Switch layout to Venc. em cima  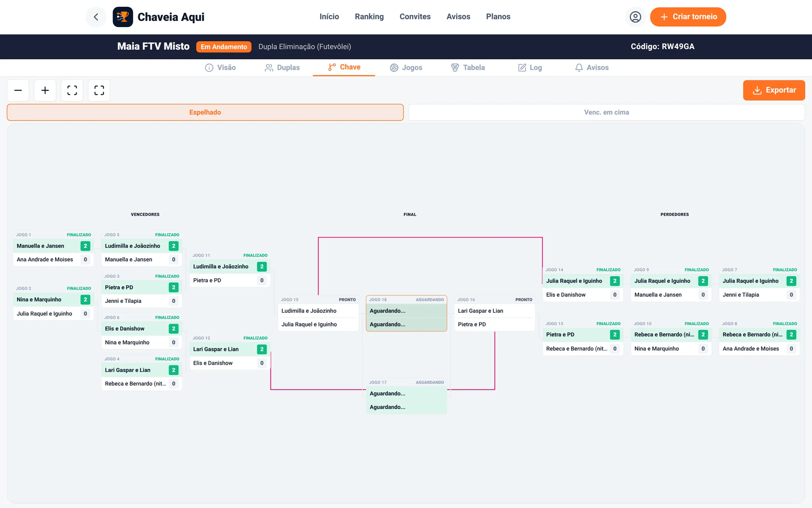point(606,112)
